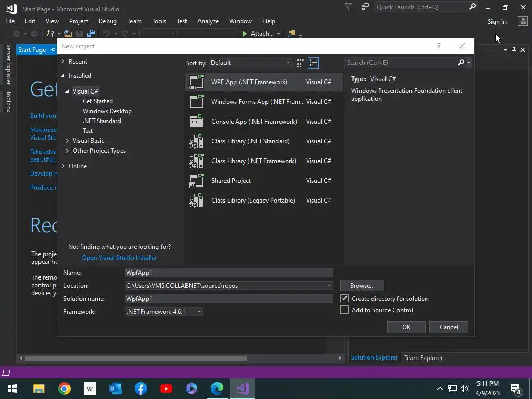Image resolution: width=532 pixels, height=399 pixels.
Task: Open the File menu
Action: tap(10, 21)
